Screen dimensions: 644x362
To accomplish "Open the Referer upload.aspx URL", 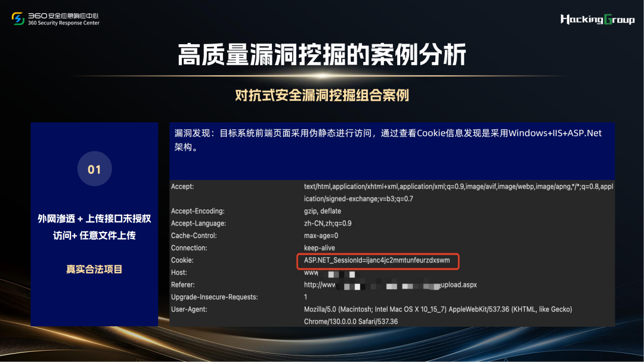I will [x=390, y=285].
